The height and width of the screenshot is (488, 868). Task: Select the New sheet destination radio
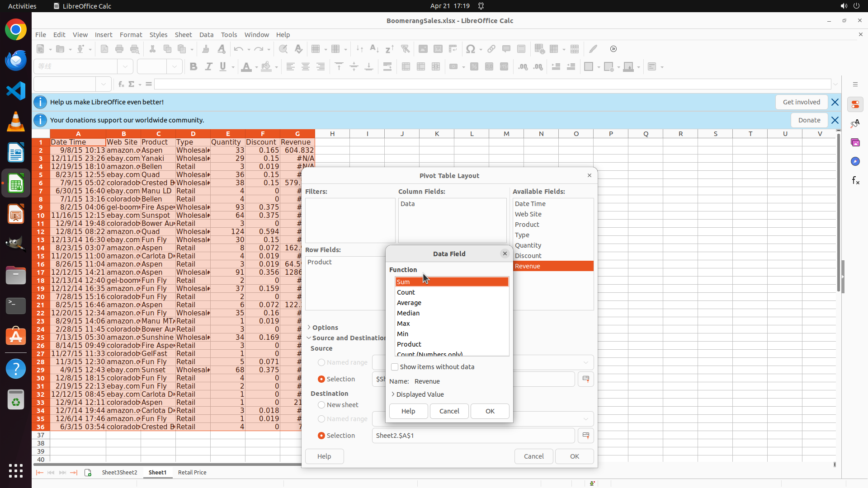pyautogui.click(x=321, y=405)
